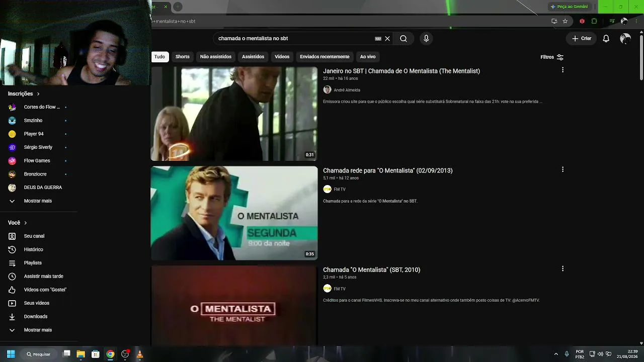This screenshot has height=362, width=644.
Task: Select the Enviados recentemente filter chip
Action: (x=325, y=57)
